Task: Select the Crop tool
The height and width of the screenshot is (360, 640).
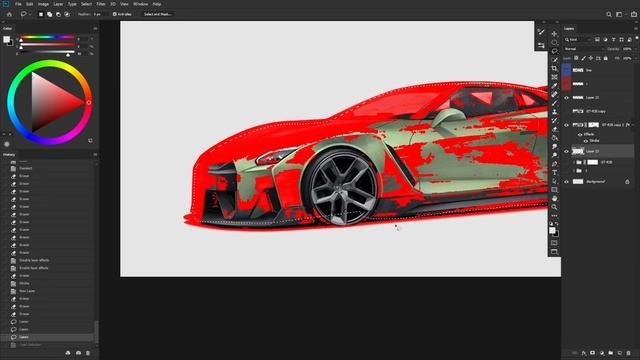Action: (554, 68)
